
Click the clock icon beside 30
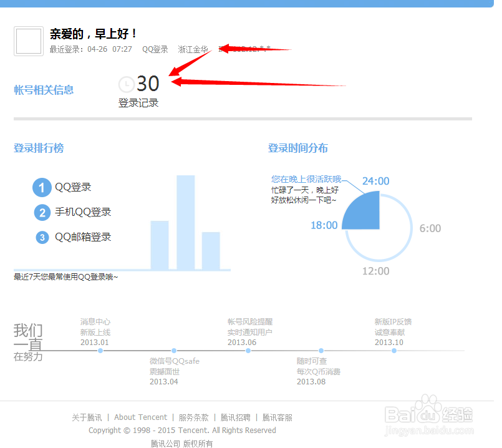126,84
